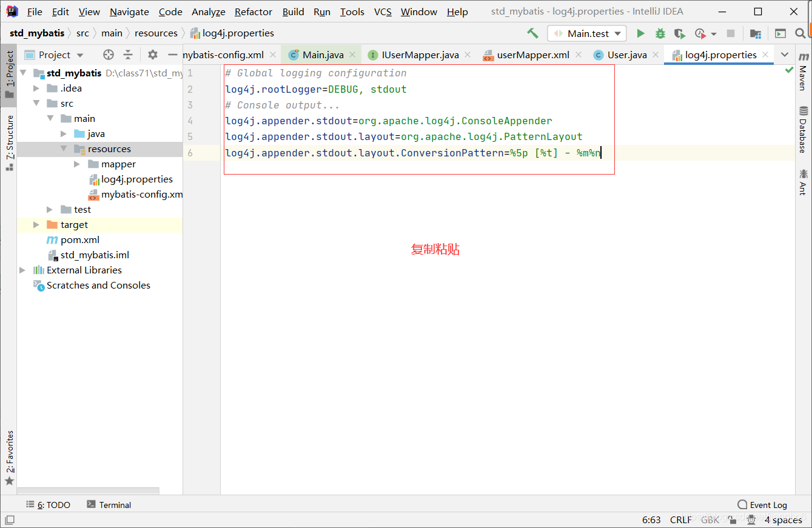Click the 6:63 caret position indicator
This screenshot has height=528, width=812.
coord(651,520)
